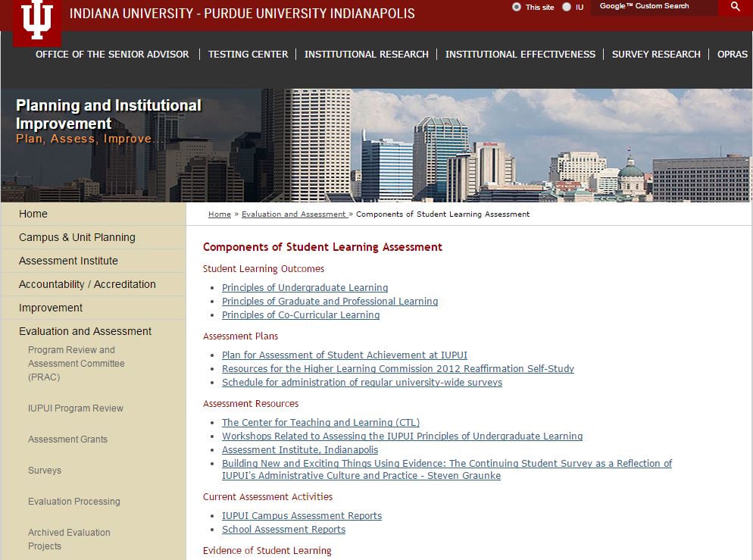Select the "IU" search radio button

pos(567,7)
